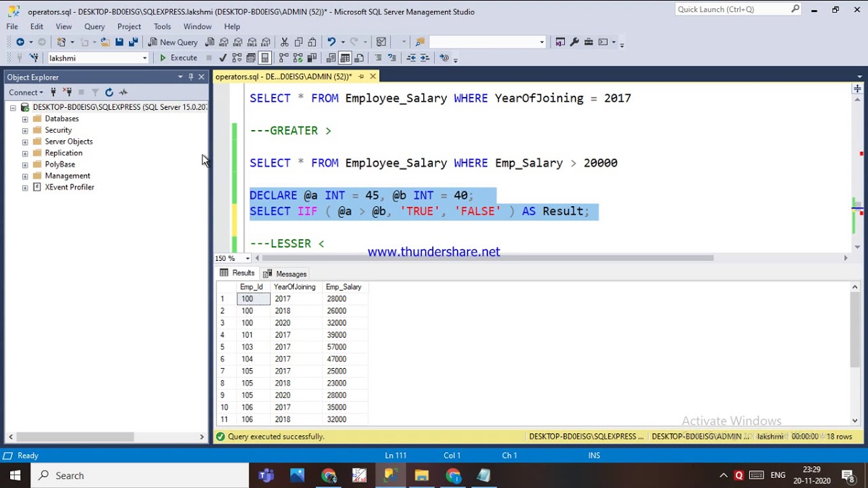
Task: Click the Disconnect plug icon in Object Explorer
Action: pos(67,92)
